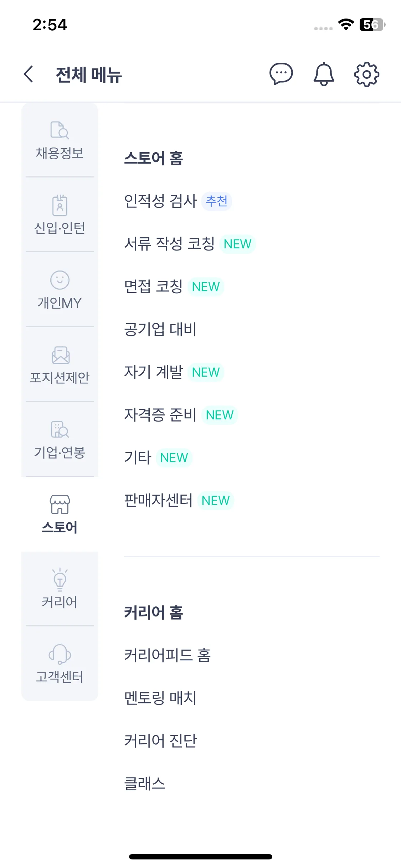Viewport: 401px width, 868px height.
Task: Open 공기업 대비 menu item
Action: pos(160,329)
